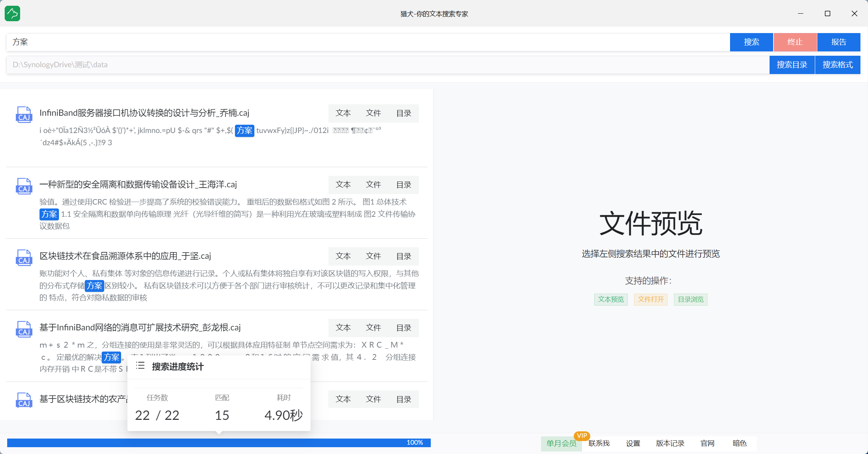Open 文件 for 基于区块链技术的农产 result
The width and height of the screenshot is (868, 454).
[x=373, y=399]
